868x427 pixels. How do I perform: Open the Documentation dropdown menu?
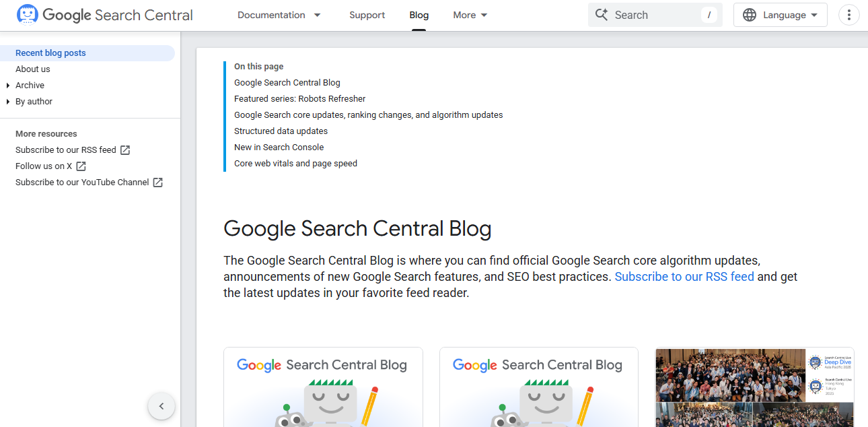point(279,15)
